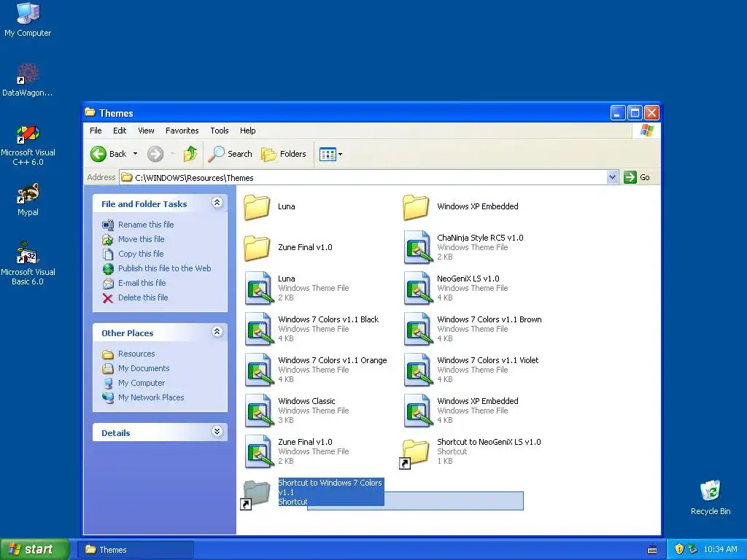Select NeoGeniX LS v1.0 theme file

455,288
